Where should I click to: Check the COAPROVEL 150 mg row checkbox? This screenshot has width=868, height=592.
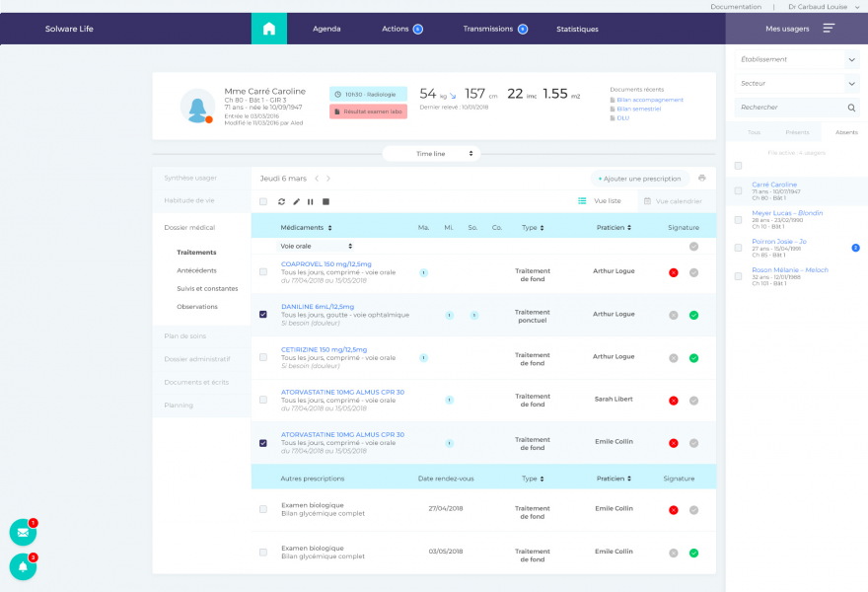[x=262, y=271]
